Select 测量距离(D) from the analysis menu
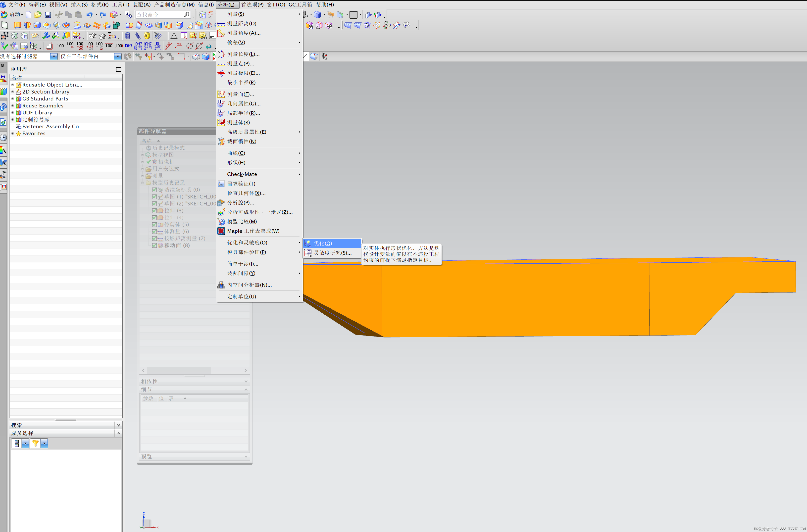This screenshot has height=532, width=807. click(x=259, y=24)
